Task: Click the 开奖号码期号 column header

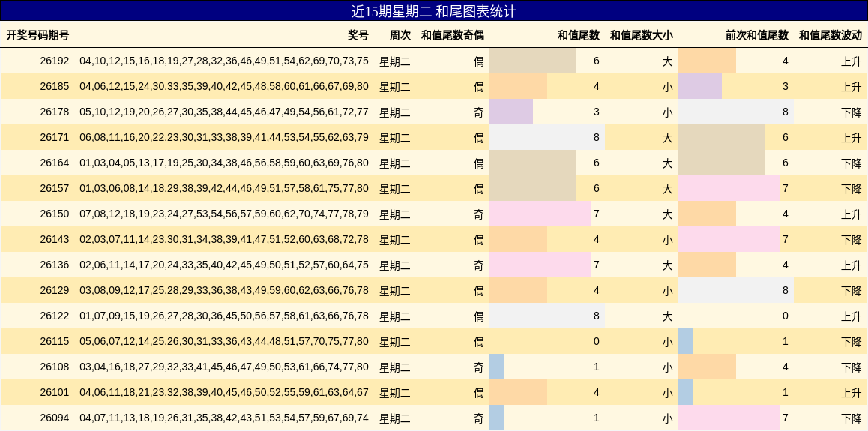Action: [37, 35]
